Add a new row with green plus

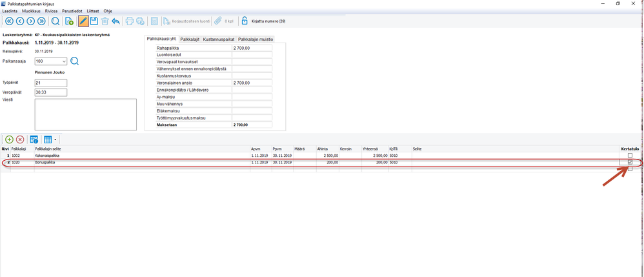click(9, 139)
